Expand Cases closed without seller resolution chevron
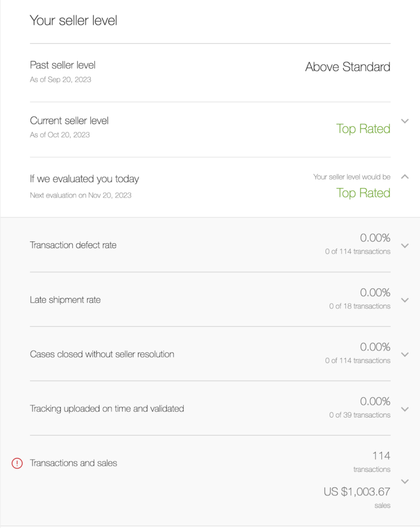This screenshot has height=528, width=420. 405,355
